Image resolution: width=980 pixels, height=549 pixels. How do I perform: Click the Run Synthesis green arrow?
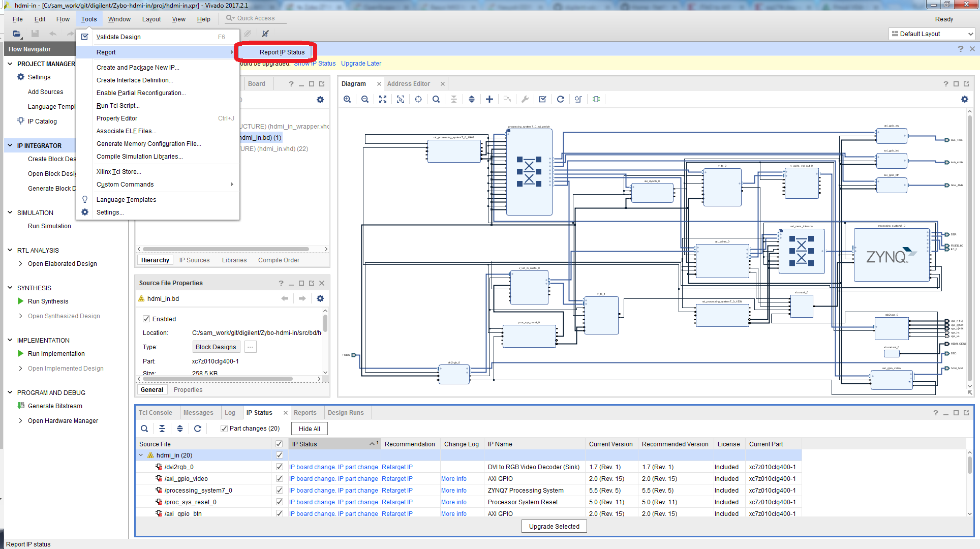click(x=21, y=301)
